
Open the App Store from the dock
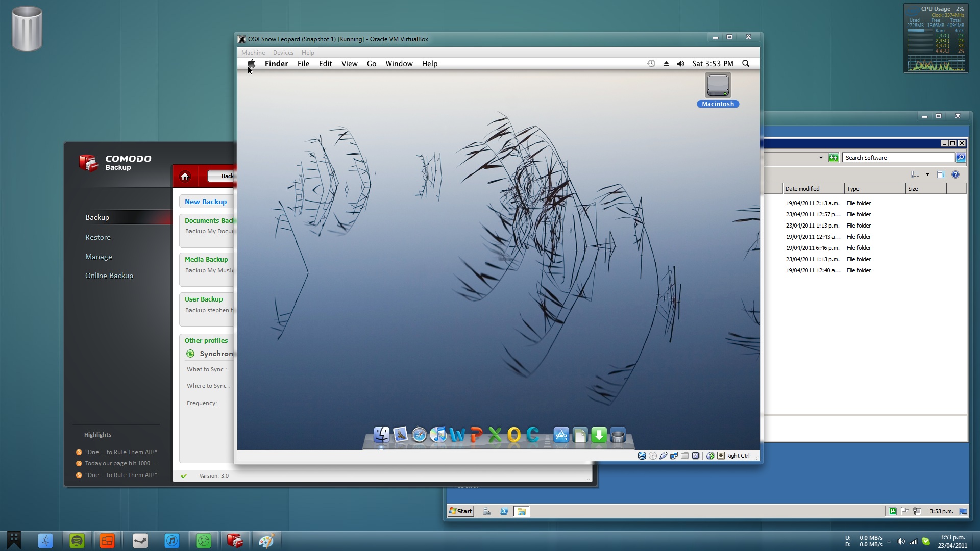[561, 435]
